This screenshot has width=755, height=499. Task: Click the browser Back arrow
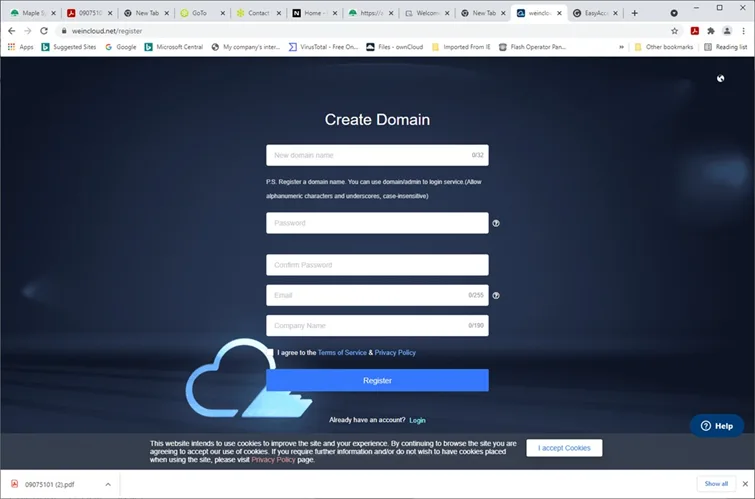click(x=12, y=31)
